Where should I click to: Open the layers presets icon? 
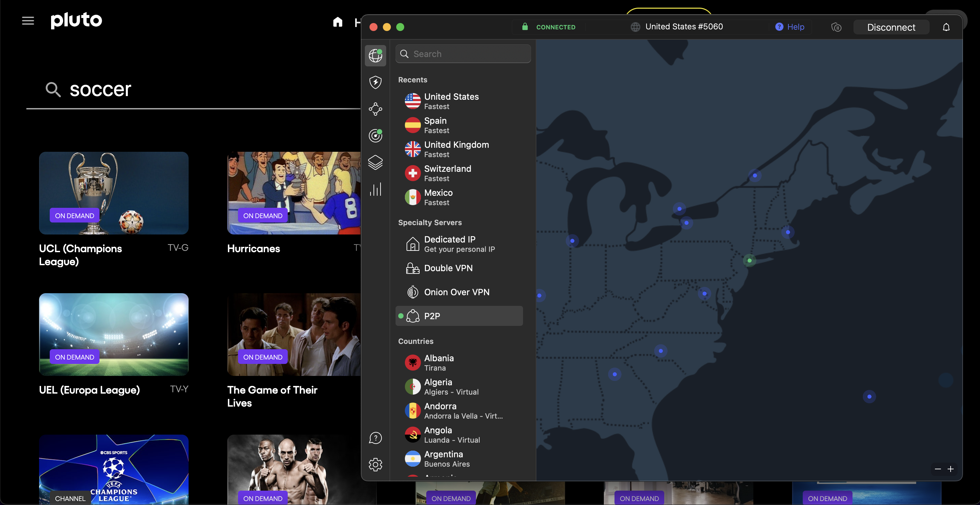[375, 162]
